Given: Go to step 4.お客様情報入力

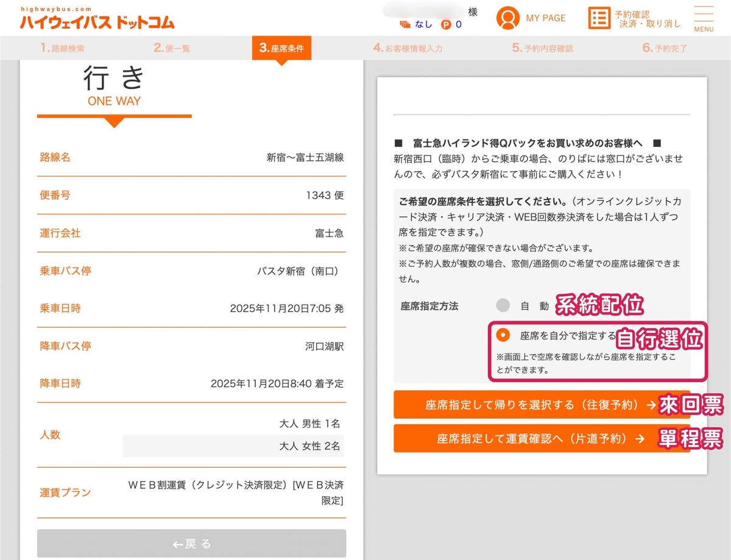Looking at the screenshot, I should pos(408,48).
